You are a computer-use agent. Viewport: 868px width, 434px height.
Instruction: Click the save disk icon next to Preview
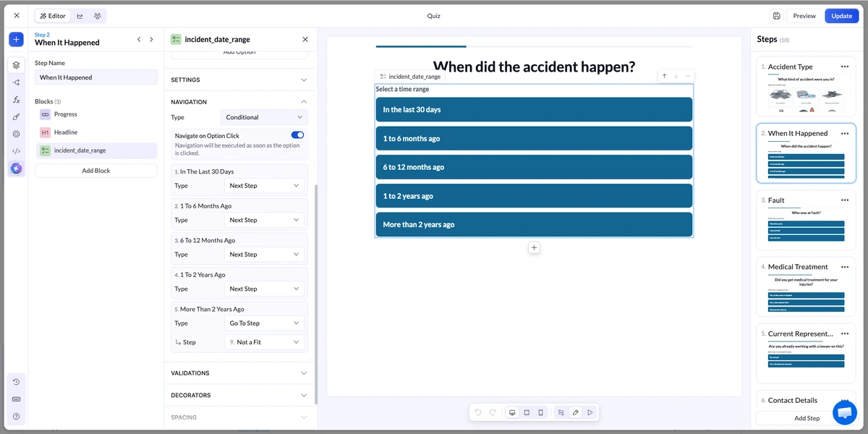point(776,16)
